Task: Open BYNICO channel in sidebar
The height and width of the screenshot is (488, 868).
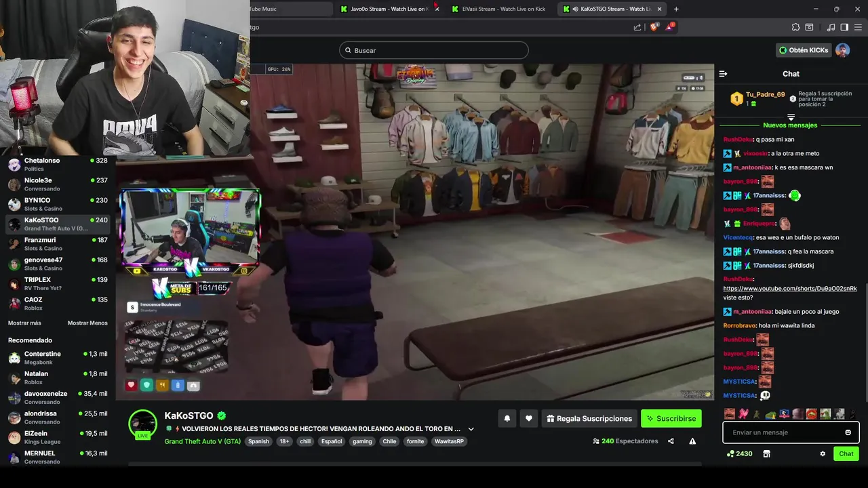Action: tap(58, 204)
